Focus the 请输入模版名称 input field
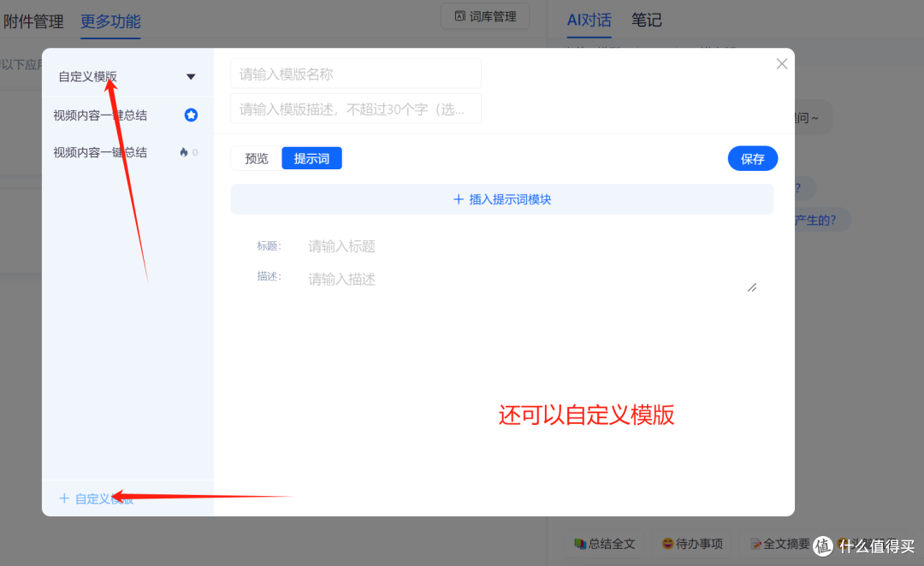The height and width of the screenshot is (566, 924). point(356,74)
